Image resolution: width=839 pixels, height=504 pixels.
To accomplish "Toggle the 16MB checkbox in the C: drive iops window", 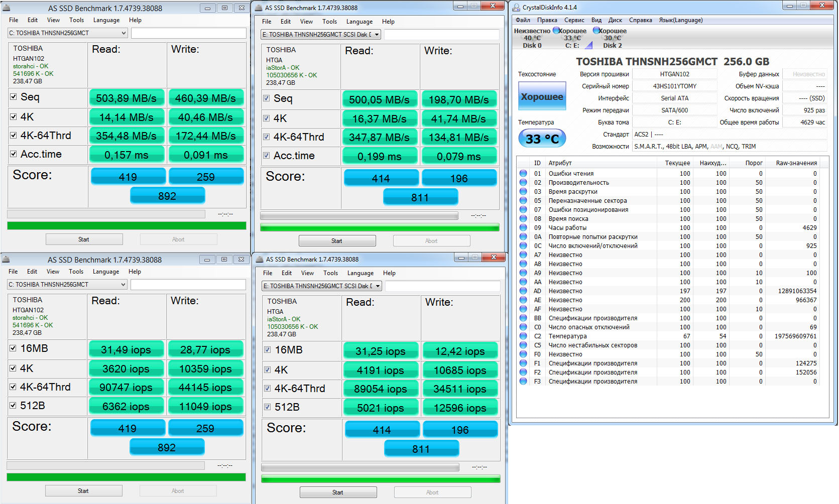I will (x=13, y=348).
